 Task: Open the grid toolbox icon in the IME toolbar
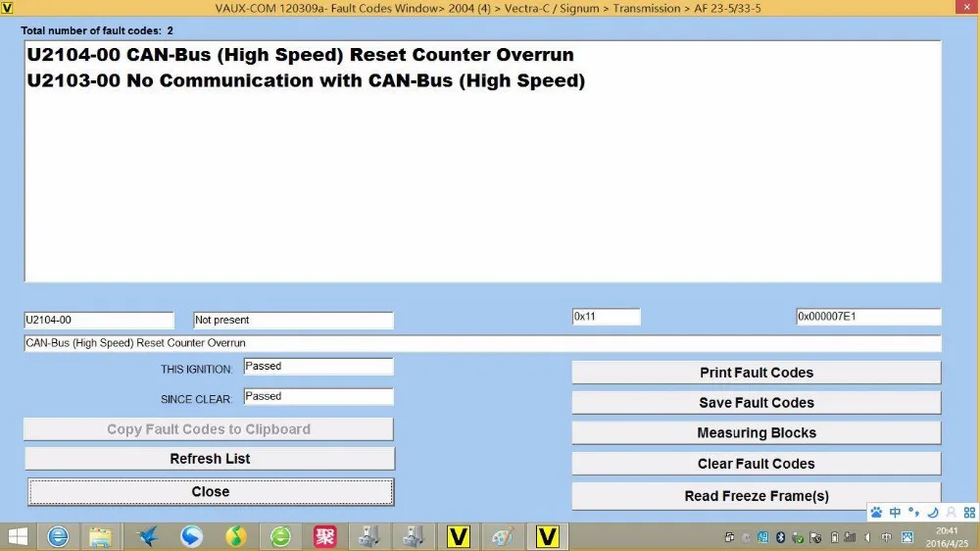click(x=969, y=512)
